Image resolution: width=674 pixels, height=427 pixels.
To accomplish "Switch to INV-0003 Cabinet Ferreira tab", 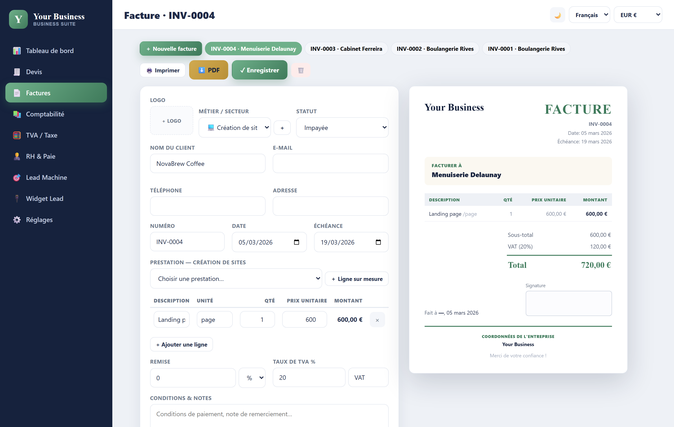I will pyautogui.click(x=346, y=49).
